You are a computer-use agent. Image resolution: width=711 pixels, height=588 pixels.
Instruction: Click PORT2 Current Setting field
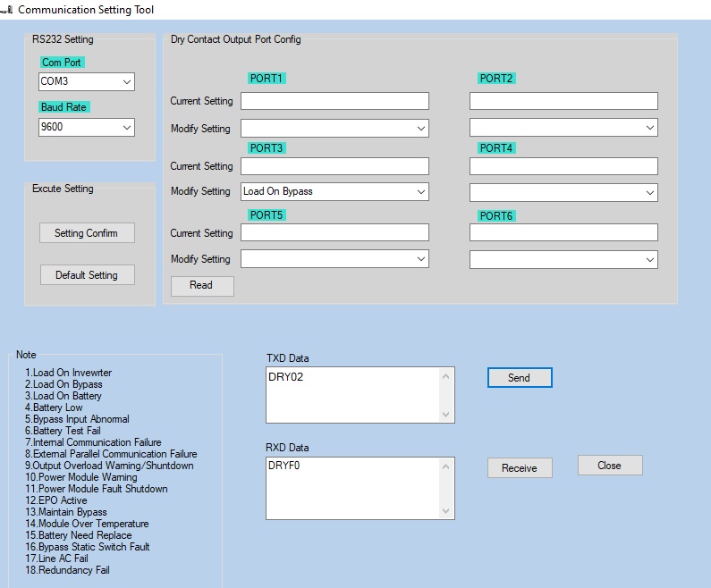pyautogui.click(x=563, y=101)
